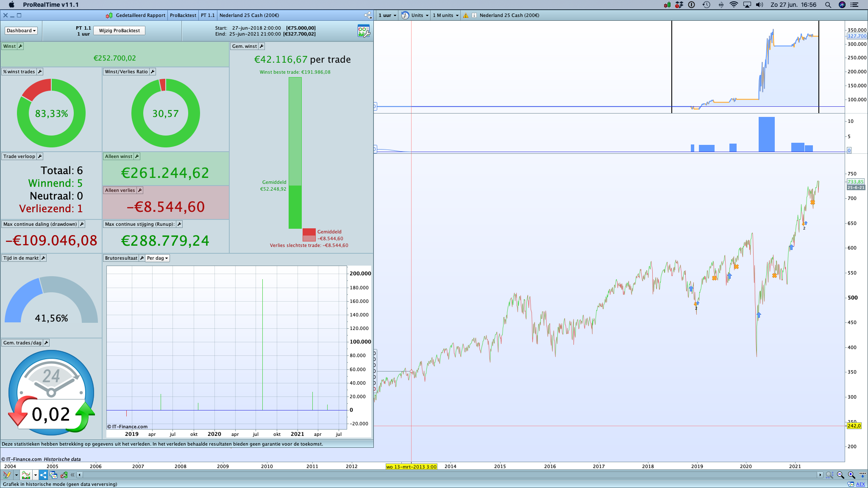868x488 pixels.
Task: Open the Winst widget wrench settings
Action: 20,46
